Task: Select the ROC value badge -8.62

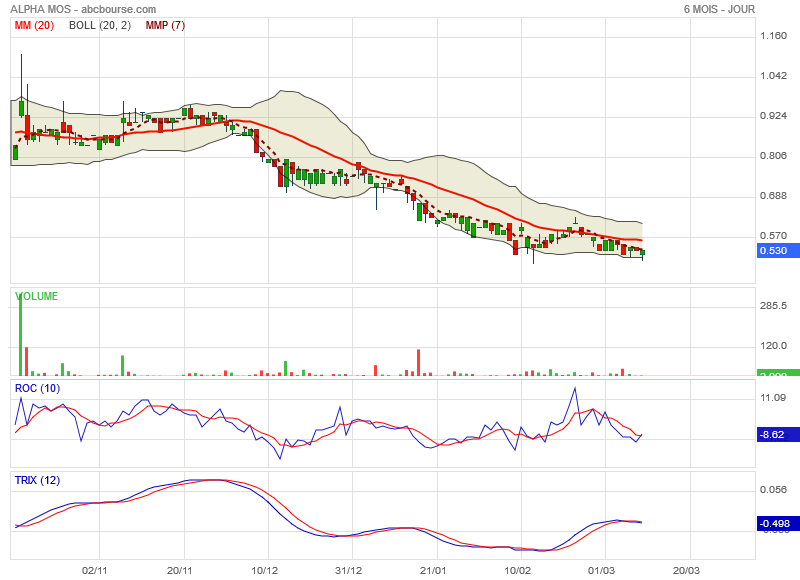Action: 773,435
